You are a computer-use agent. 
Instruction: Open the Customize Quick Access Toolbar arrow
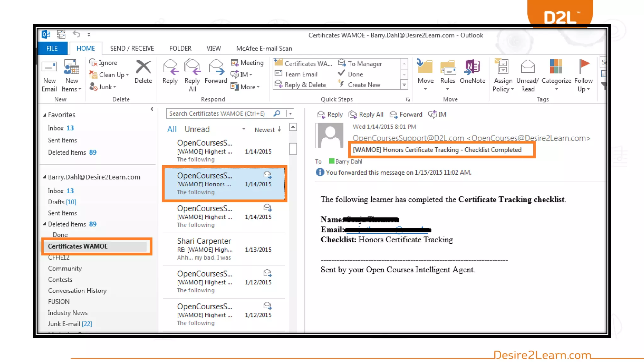coord(89,35)
